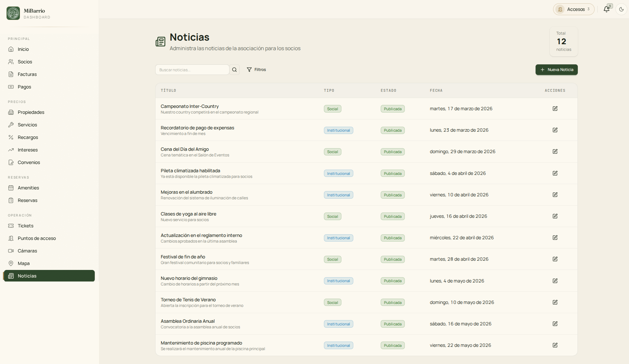Click the Noticias page header icon
This screenshot has height=364, width=629.
[160, 42]
